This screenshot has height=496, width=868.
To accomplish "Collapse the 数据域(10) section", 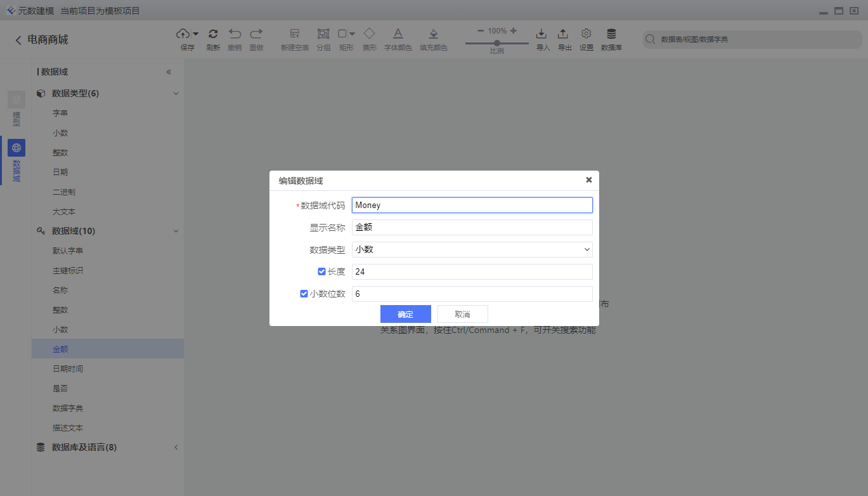I will (x=176, y=232).
